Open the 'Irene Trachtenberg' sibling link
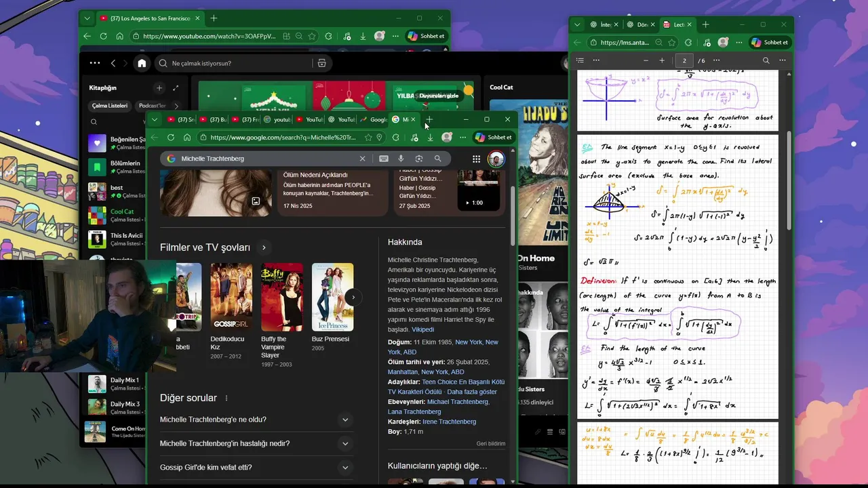868x488 pixels. click(449, 422)
